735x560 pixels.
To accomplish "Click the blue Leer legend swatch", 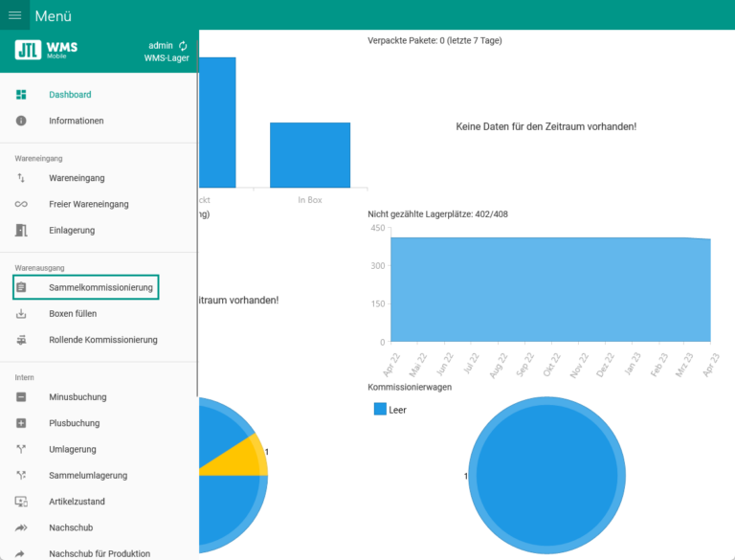I will pyautogui.click(x=380, y=409).
